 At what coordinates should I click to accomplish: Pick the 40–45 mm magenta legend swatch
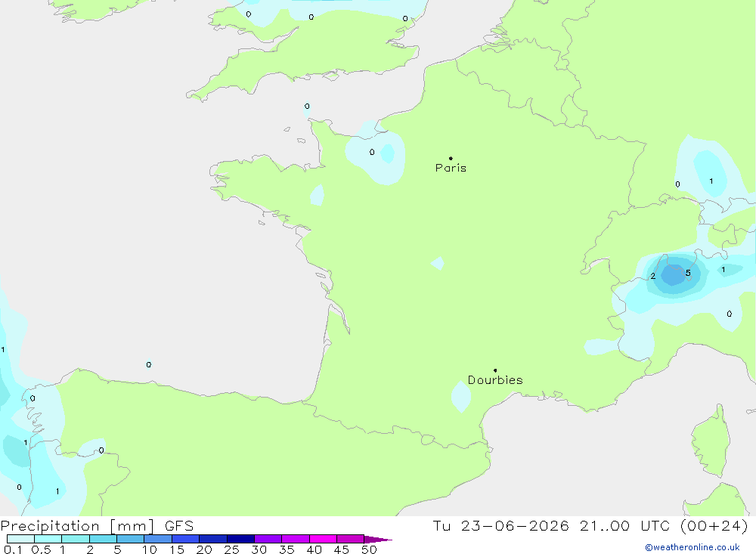(x=323, y=539)
